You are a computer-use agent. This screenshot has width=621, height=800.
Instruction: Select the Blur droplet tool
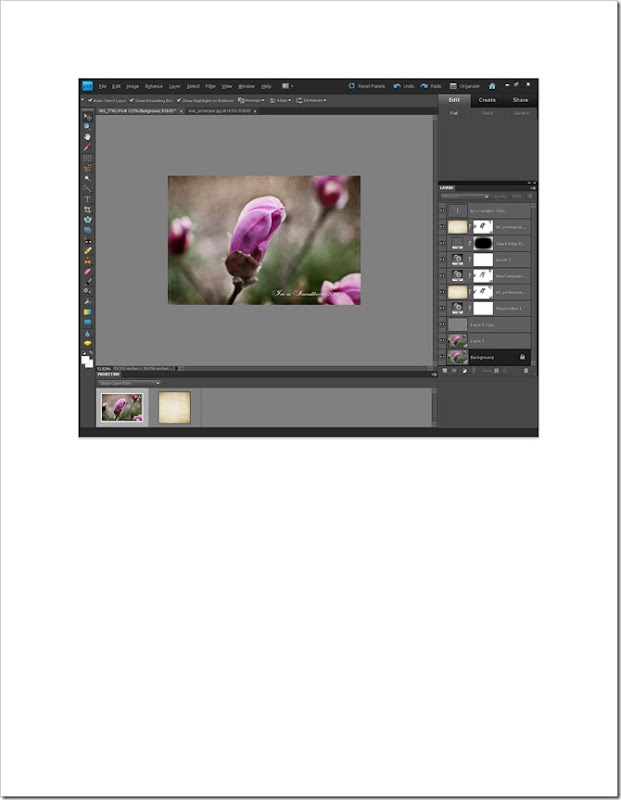[87, 334]
